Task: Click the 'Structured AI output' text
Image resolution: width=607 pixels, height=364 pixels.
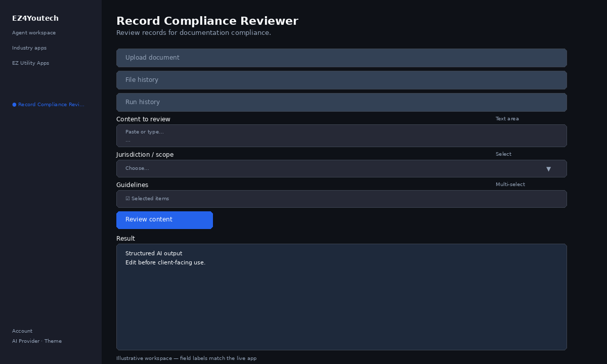Action: [154, 253]
